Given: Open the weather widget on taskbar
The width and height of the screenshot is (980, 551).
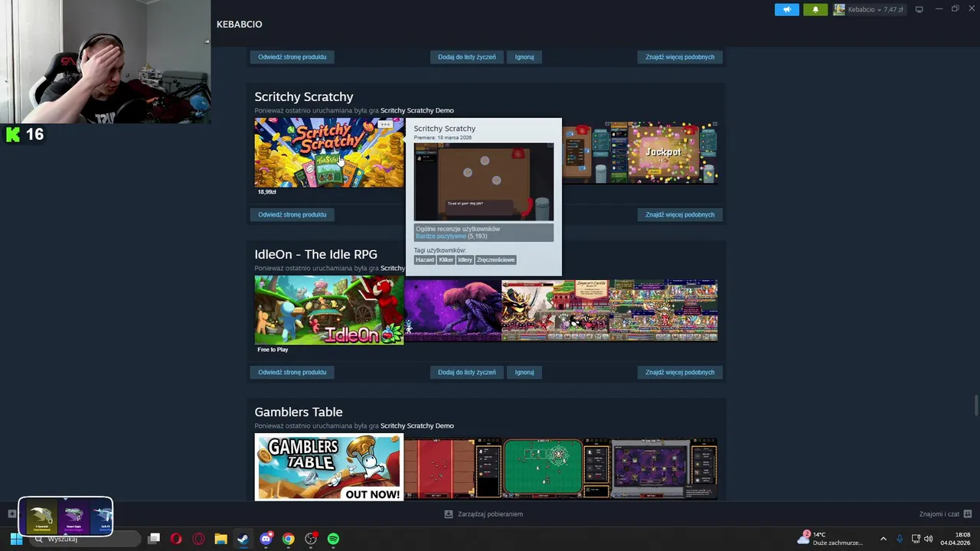Looking at the screenshot, I should tap(830, 539).
